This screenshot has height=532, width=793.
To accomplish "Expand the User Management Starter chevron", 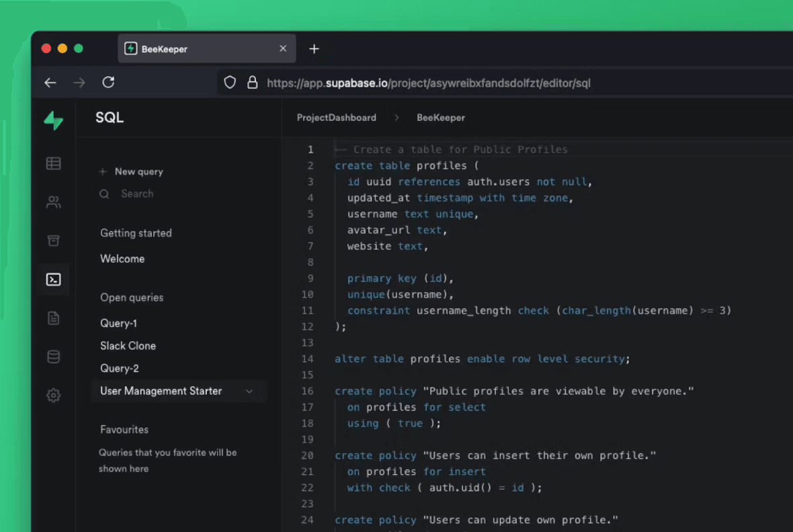I will 249,391.
